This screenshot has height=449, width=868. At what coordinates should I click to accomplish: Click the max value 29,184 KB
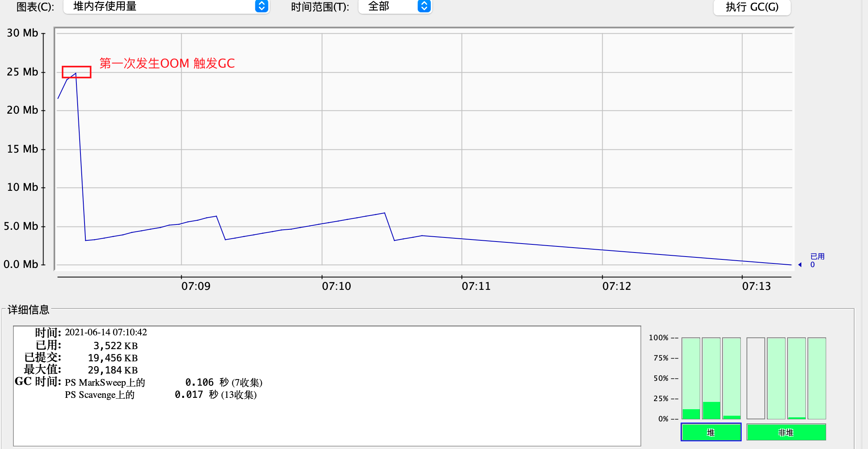point(113,370)
